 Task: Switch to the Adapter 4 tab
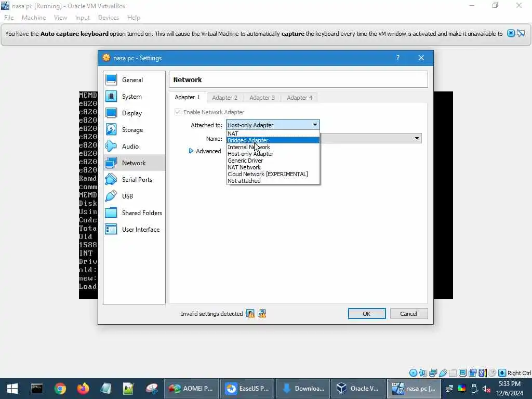300,98
